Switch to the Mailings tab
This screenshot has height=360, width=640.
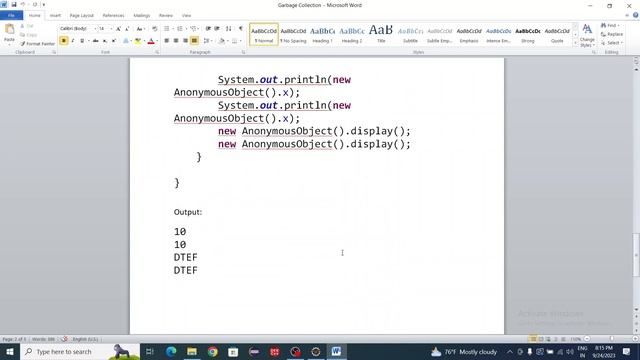tap(142, 15)
